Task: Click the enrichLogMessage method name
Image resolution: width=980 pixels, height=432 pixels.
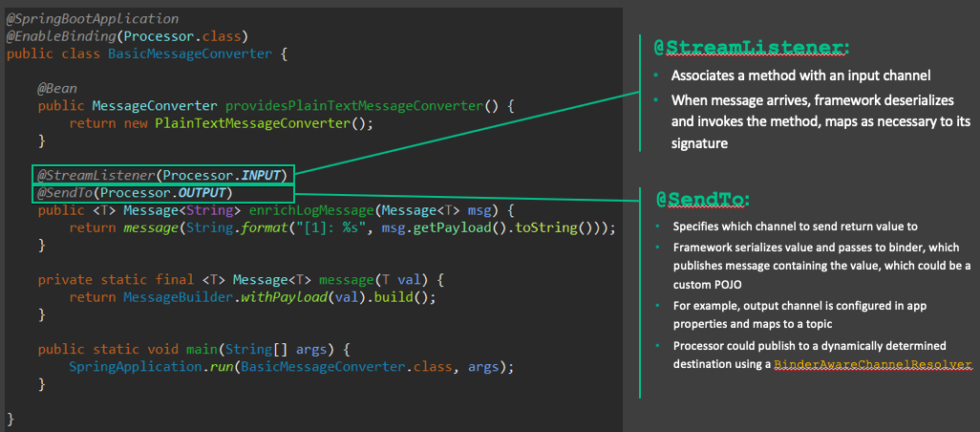Action: click(310, 210)
